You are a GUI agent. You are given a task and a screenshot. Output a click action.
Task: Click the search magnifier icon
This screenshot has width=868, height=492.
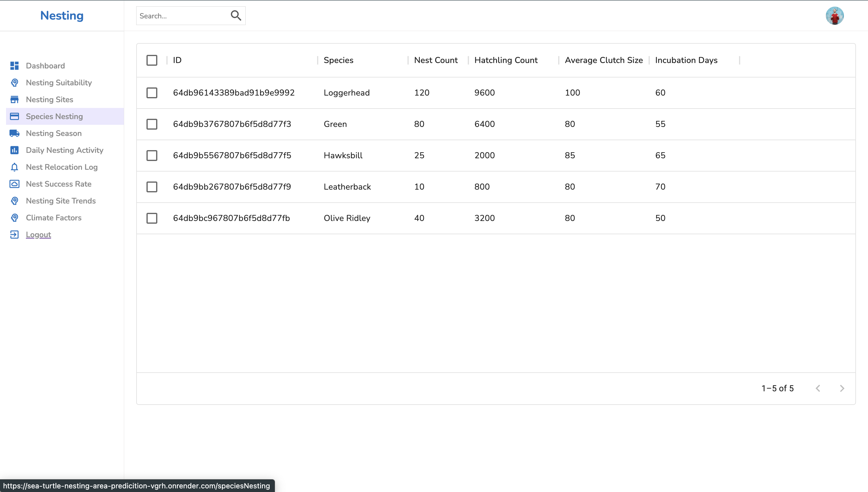[x=236, y=15]
